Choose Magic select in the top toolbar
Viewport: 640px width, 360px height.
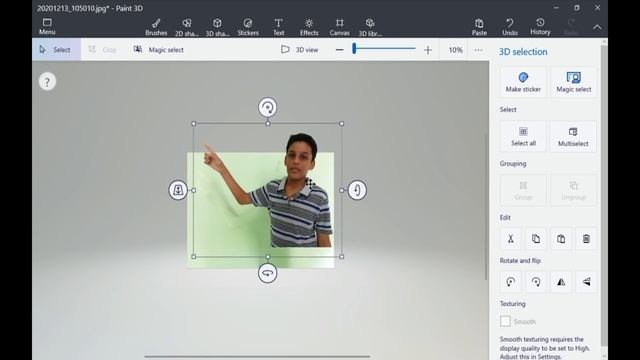[x=159, y=49]
